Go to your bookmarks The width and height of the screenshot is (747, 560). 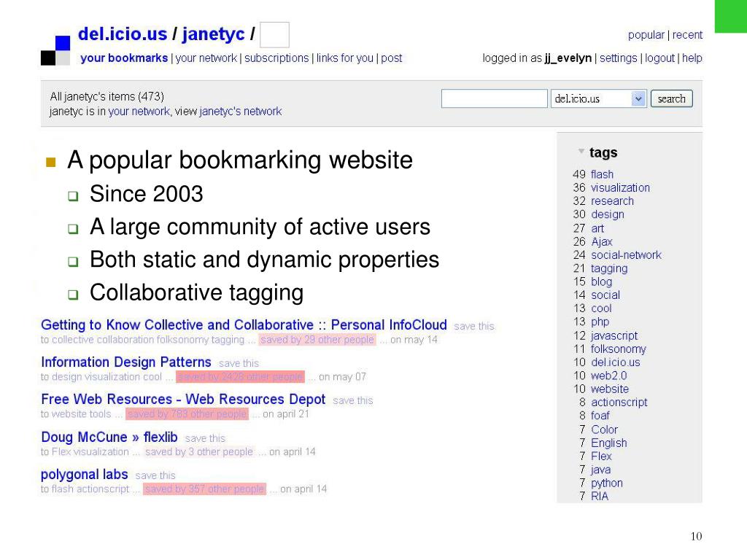coord(124,58)
